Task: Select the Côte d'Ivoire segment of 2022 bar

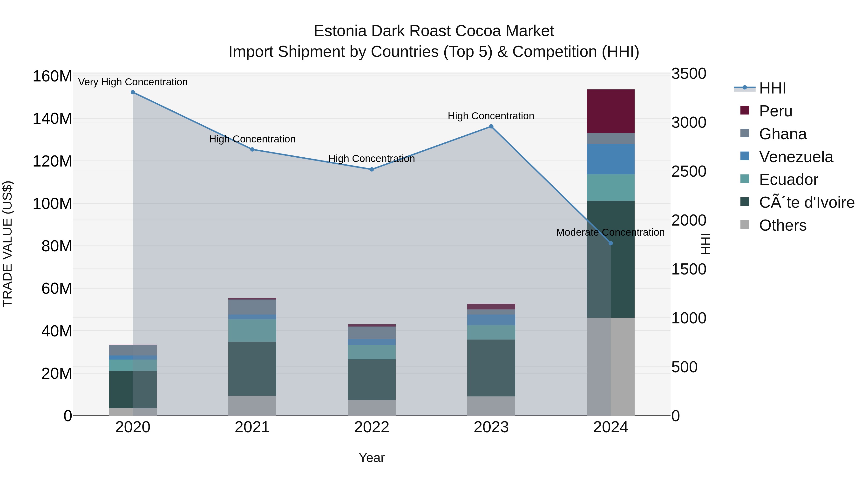Action: (372, 380)
